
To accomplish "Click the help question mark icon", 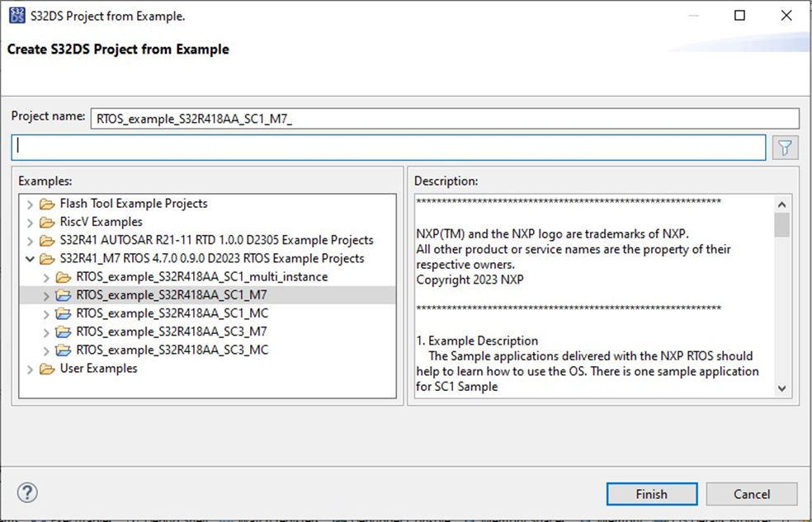I will point(27,492).
